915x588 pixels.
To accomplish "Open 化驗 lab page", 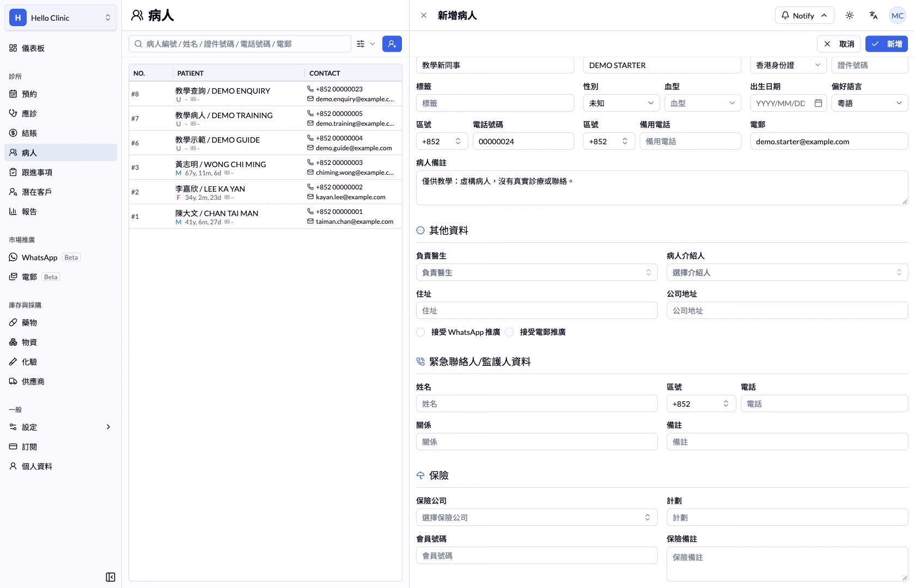I will 60,362.
